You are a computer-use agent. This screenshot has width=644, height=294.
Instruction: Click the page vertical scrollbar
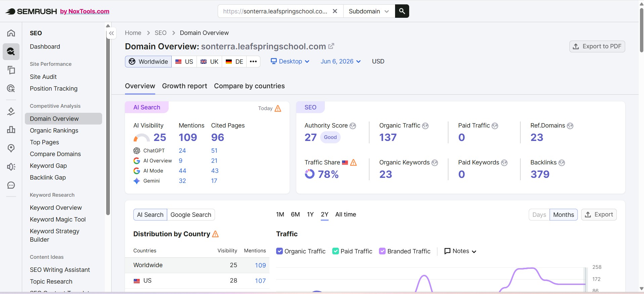(x=641, y=30)
